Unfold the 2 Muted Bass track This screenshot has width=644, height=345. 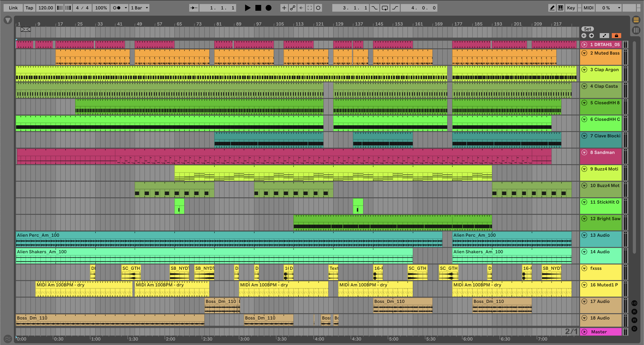point(584,53)
